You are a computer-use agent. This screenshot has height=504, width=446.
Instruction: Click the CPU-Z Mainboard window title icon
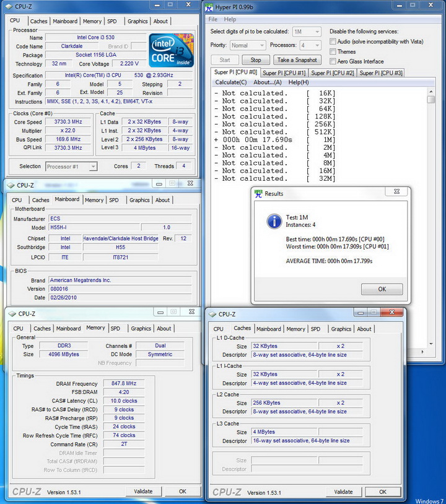pos(11,185)
